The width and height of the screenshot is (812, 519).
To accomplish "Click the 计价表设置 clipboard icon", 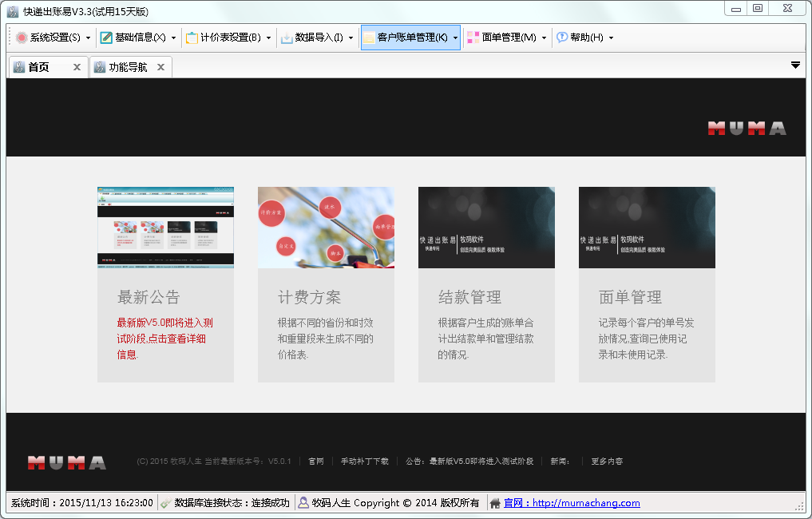I will click(x=192, y=38).
